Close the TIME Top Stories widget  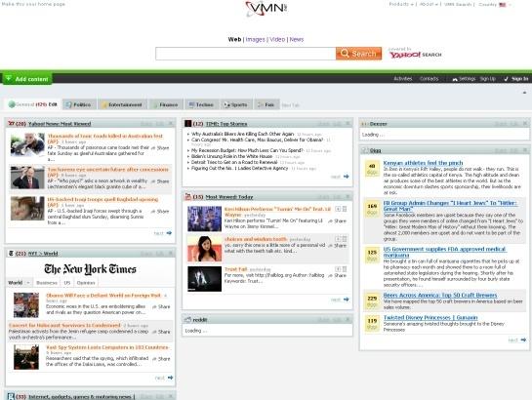pyautogui.click(x=348, y=123)
